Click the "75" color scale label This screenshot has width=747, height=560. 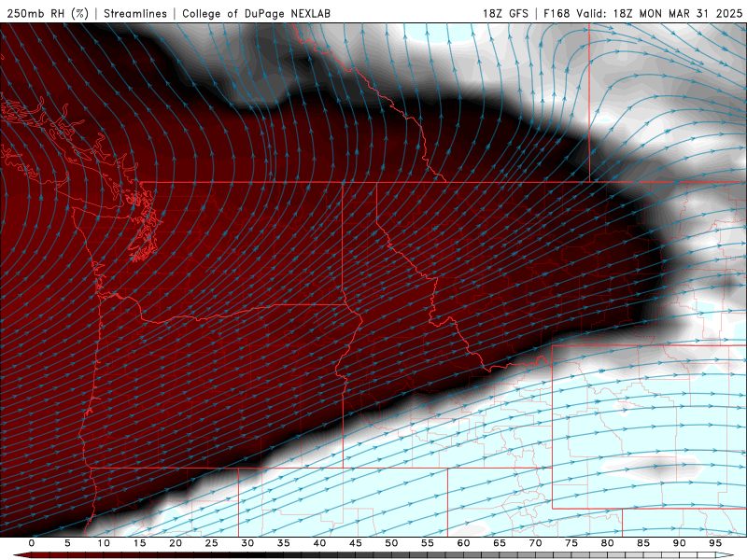[571, 543]
